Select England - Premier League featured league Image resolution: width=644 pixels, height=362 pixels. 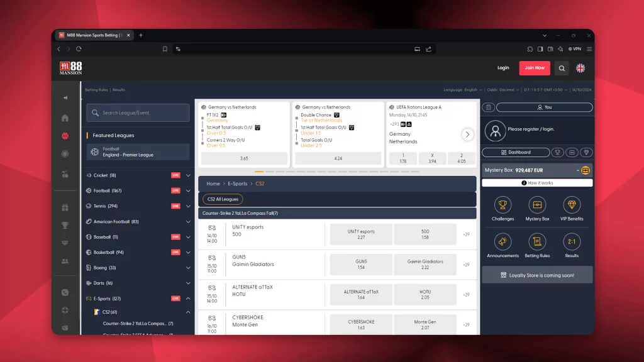coord(138,152)
